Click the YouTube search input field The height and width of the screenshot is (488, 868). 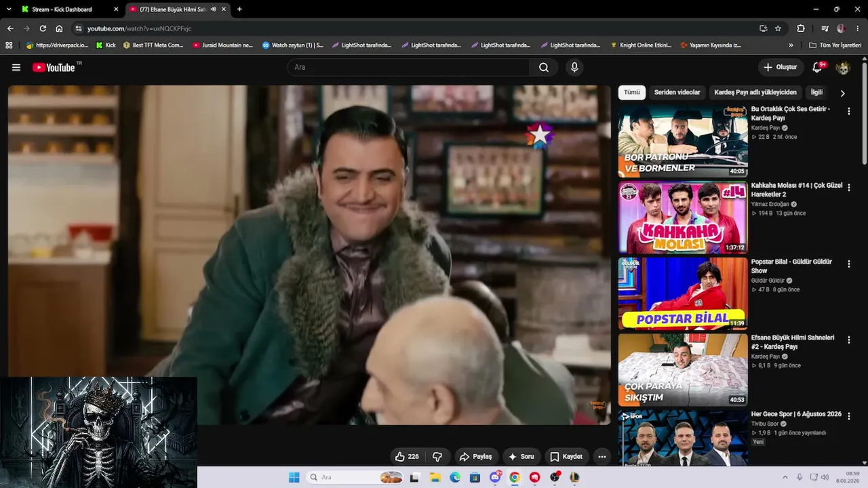pyautogui.click(x=409, y=67)
